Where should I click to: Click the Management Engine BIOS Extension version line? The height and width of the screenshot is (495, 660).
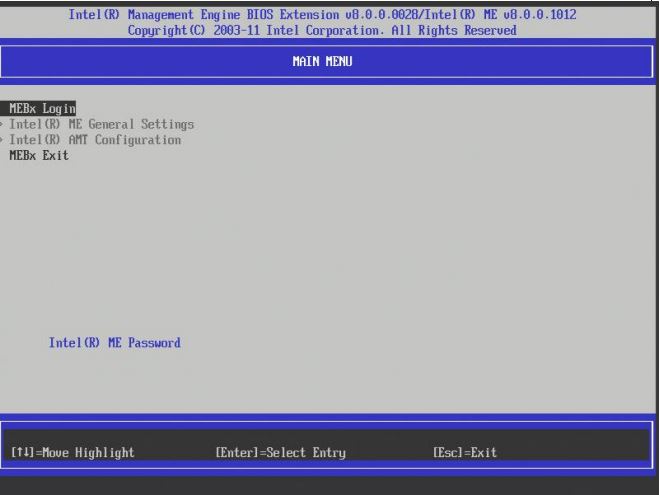(322, 15)
